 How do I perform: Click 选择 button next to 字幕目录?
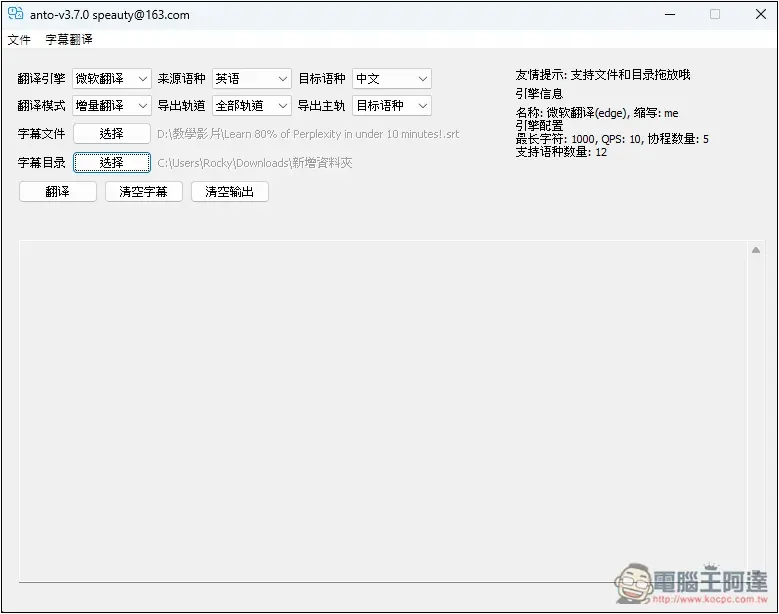(x=111, y=163)
